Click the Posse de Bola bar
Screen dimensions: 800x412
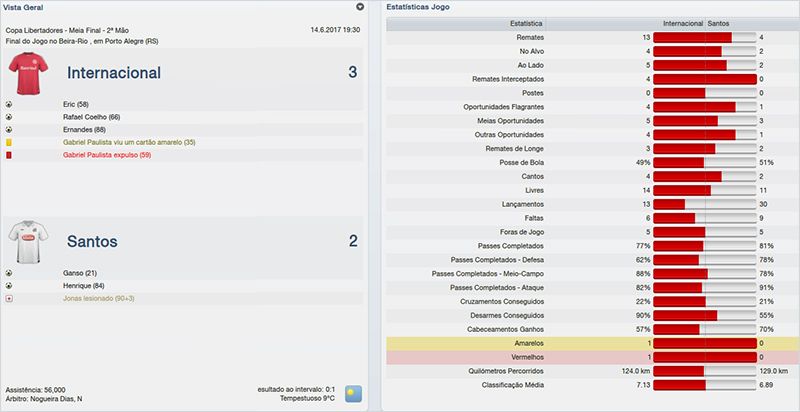point(705,162)
